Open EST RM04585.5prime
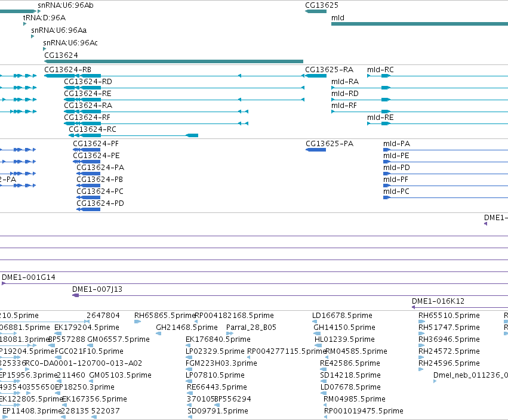508x420 pixels. coord(356,351)
